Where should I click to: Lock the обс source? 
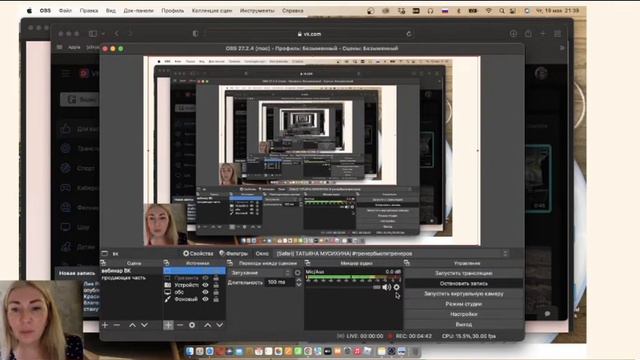(216, 292)
